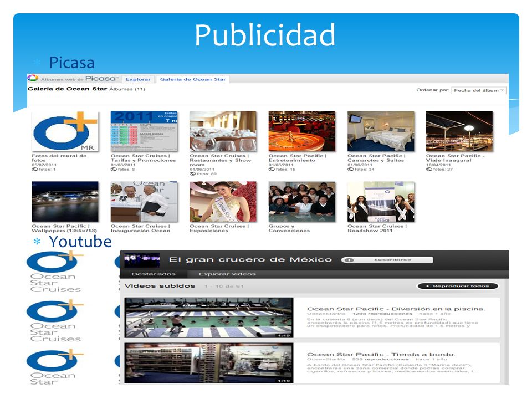Open the Viaje Inaugural album thumbnail
The width and height of the screenshot is (532, 399).
459,131
